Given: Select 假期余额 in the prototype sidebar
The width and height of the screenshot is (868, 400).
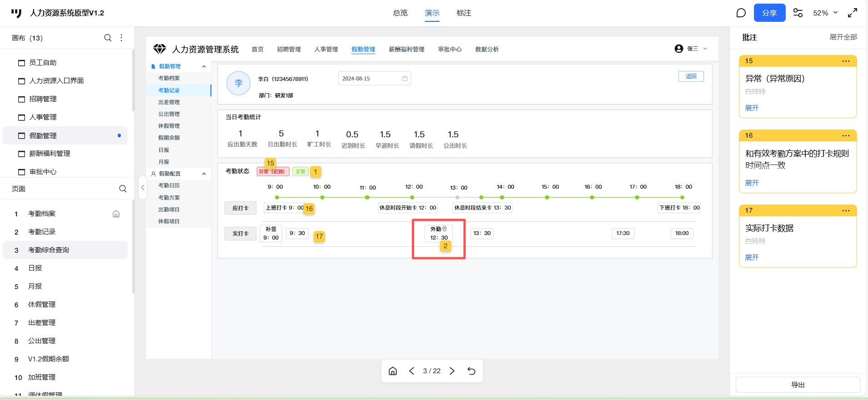Looking at the screenshot, I should 169,138.
